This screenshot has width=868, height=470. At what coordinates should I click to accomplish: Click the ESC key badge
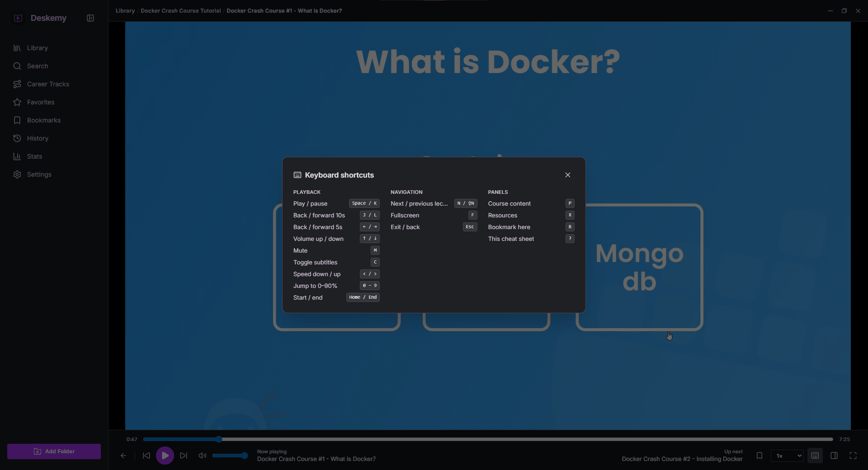[470, 227]
